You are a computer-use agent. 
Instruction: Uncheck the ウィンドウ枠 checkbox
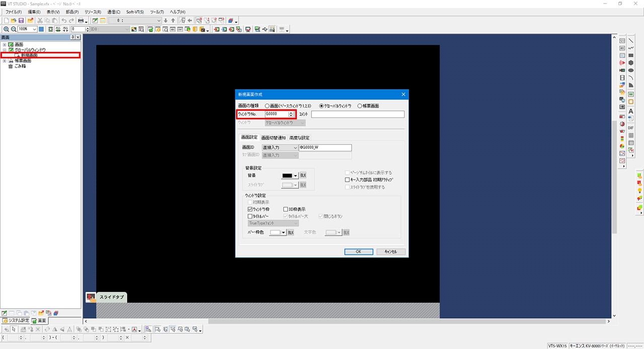click(x=250, y=209)
